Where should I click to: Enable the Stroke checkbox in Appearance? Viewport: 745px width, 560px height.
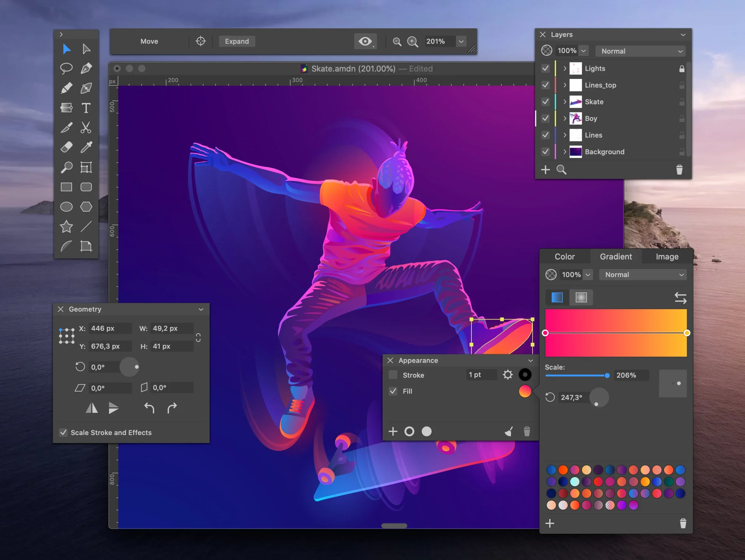[x=393, y=375]
